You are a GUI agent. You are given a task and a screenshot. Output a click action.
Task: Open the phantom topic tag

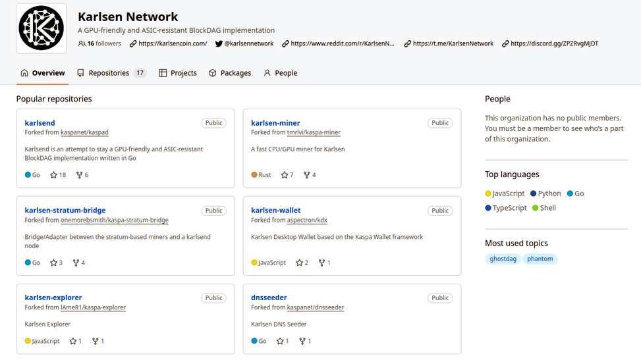pyautogui.click(x=540, y=259)
